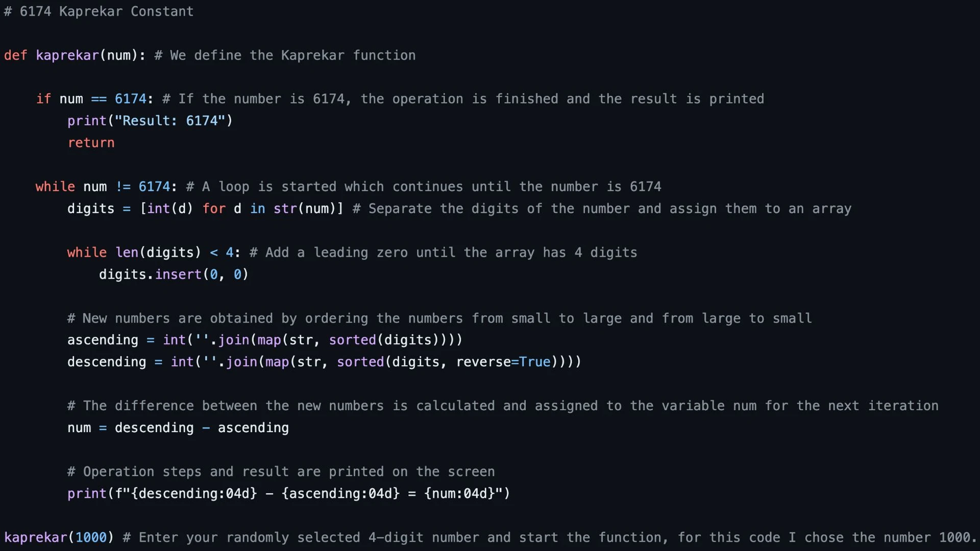Click the "A loop is started" comment
Image resolution: width=980 pixels, height=551 pixels.
point(424,187)
